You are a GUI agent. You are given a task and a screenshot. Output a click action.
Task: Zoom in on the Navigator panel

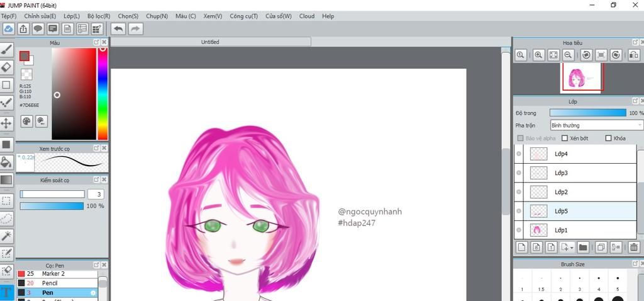click(538, 55)
